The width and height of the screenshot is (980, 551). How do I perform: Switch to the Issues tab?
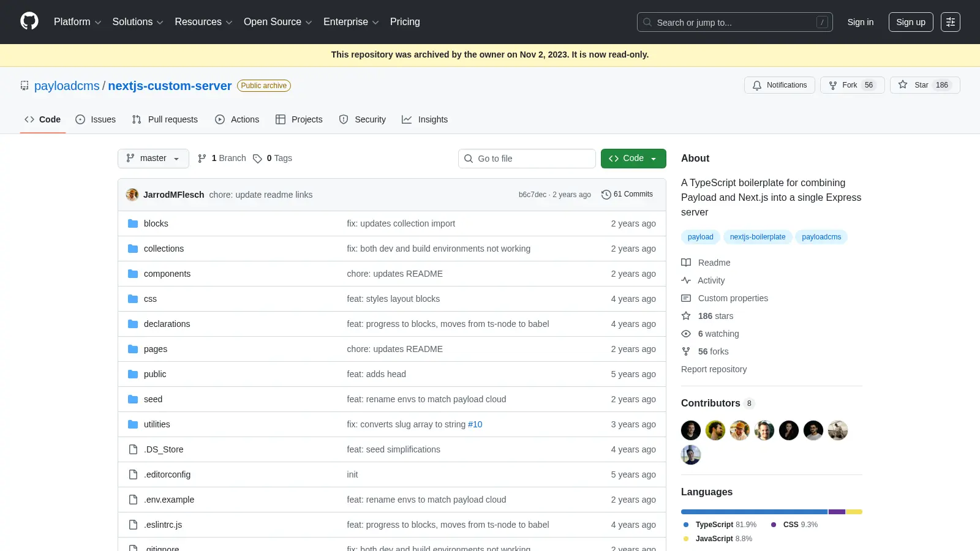[x=96, y=119]
